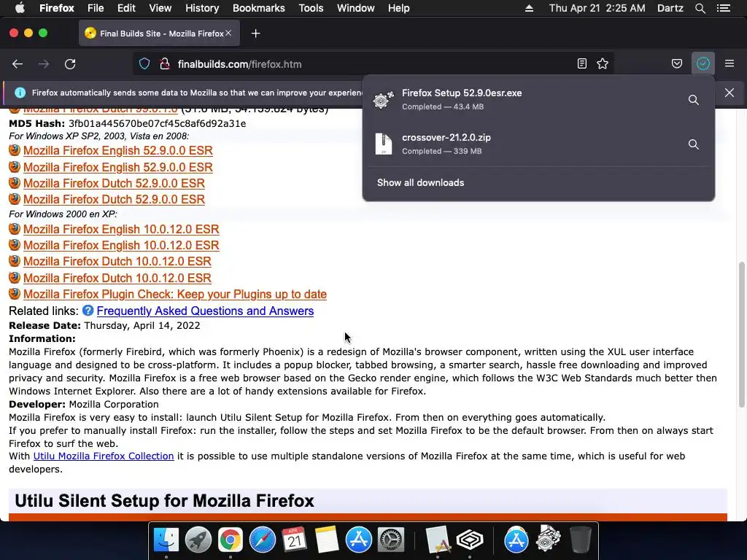Open the Firefox Setup 52.9.0esr.exe download entry
Image resolution: width=747 pixels, height=560 pixels.
point(524,99)
